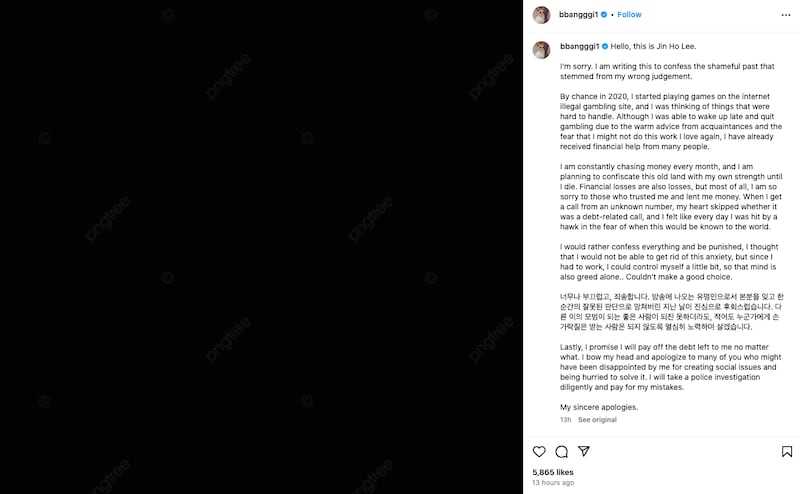Click the verified badge in the post header
The image size is (800, 494).
pyautogui.click(x=603, y=15)
